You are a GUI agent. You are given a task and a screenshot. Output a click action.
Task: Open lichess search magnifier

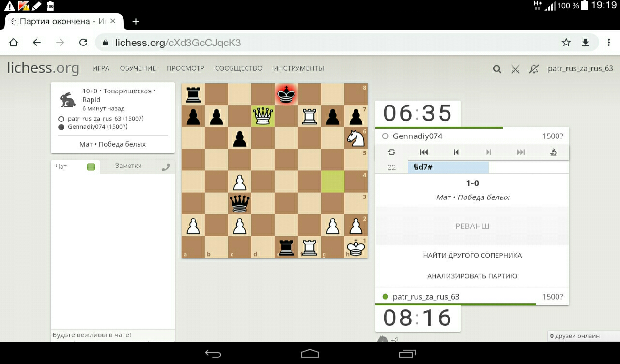497,69
